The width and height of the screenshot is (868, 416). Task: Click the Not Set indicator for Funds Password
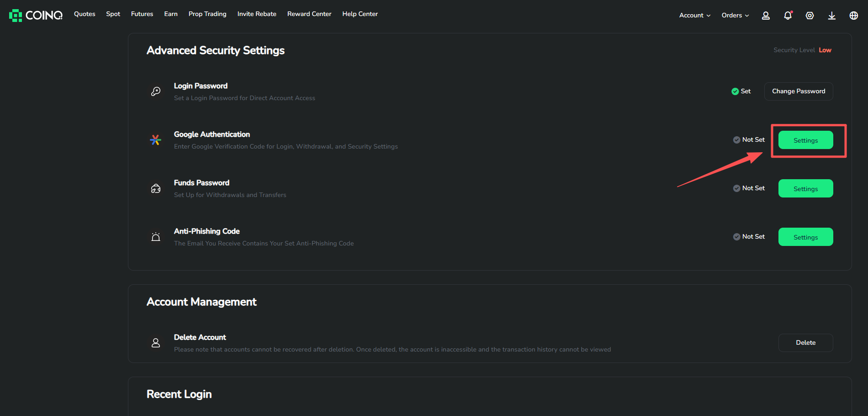pos(748,188)
